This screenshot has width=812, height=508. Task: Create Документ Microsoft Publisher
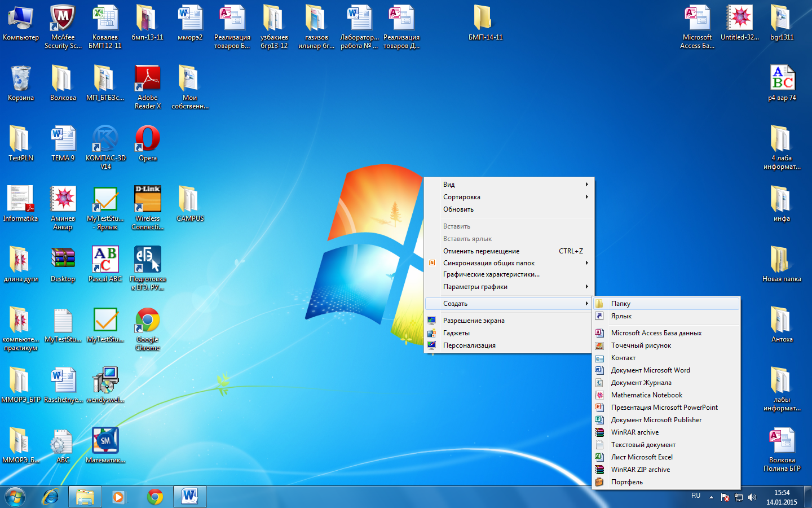coord(666,420)
